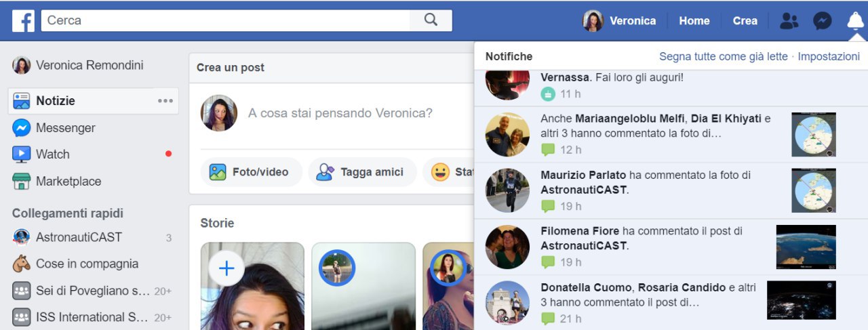Select Watch in left sidebar

click(x=53, y=154)
